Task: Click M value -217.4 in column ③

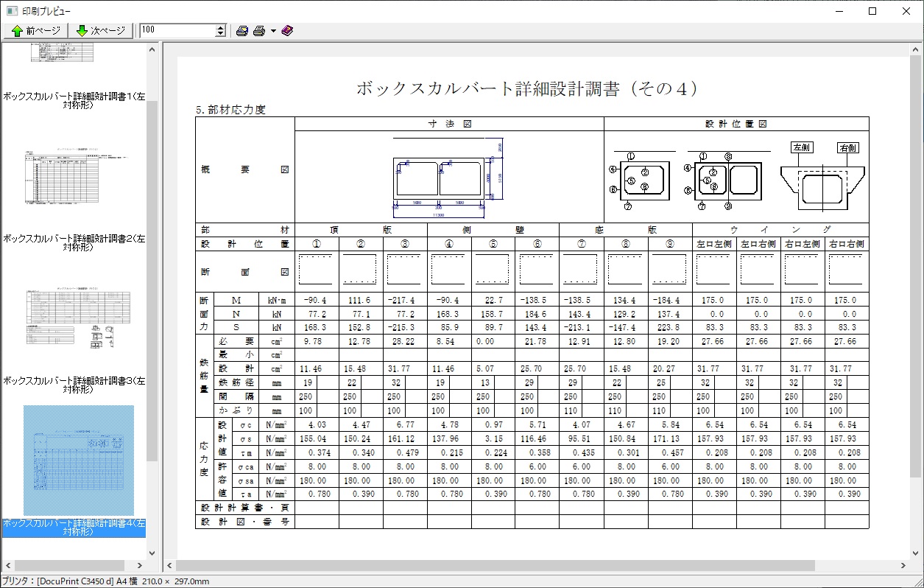Action: point(405,300)
